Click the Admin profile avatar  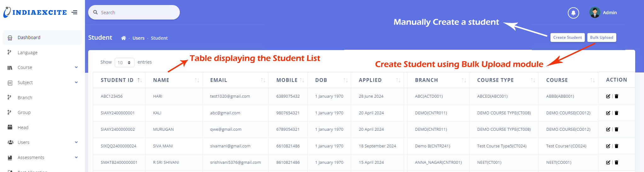coord(595,13)
